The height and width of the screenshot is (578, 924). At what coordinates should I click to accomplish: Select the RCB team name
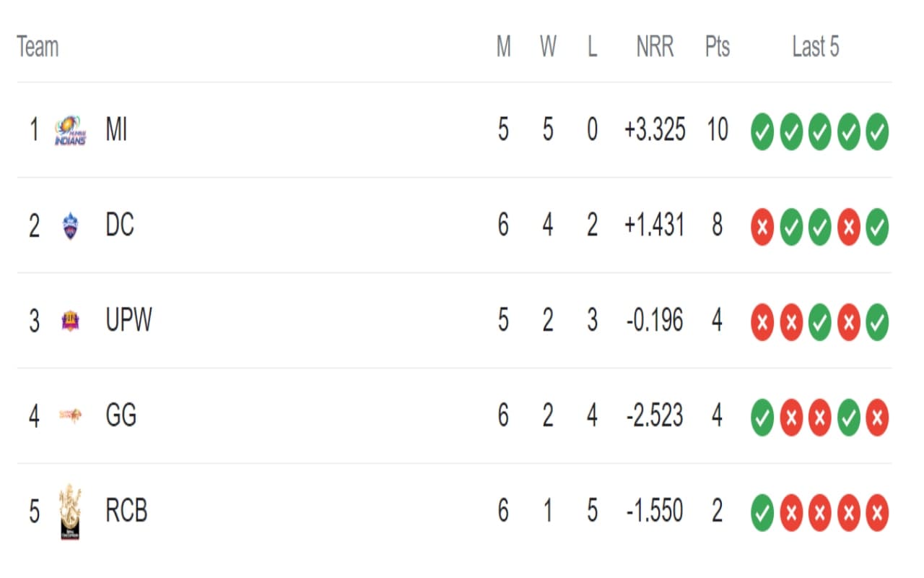click(126, 512)
